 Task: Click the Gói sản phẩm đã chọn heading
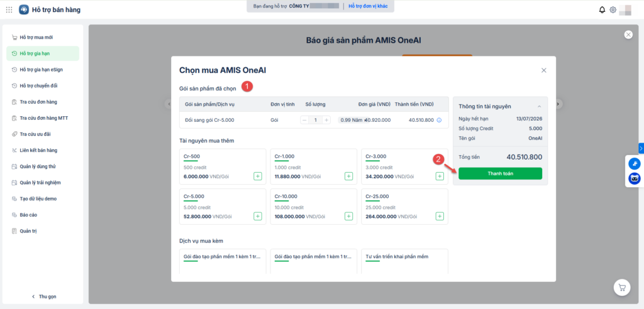(x=208, y=89)
